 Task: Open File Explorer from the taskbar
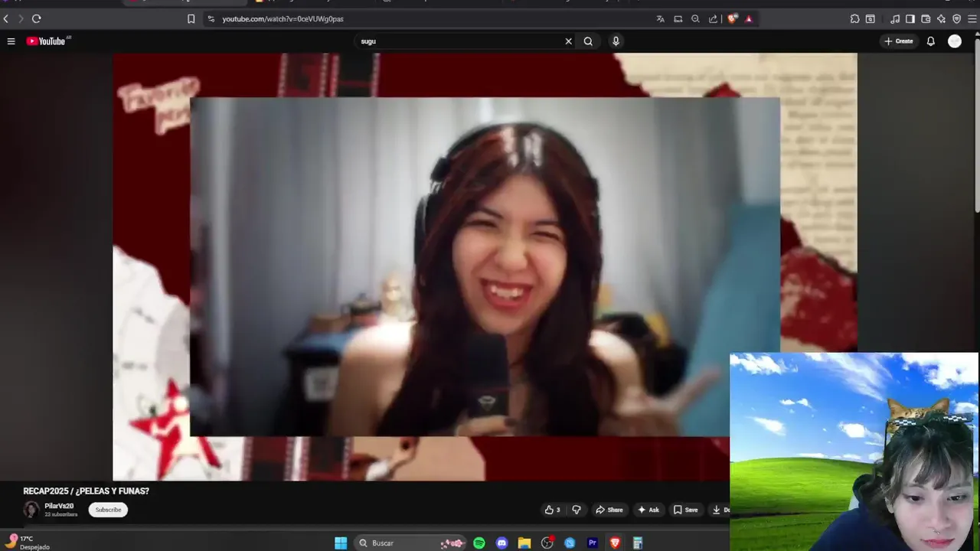tap(524, 543)
